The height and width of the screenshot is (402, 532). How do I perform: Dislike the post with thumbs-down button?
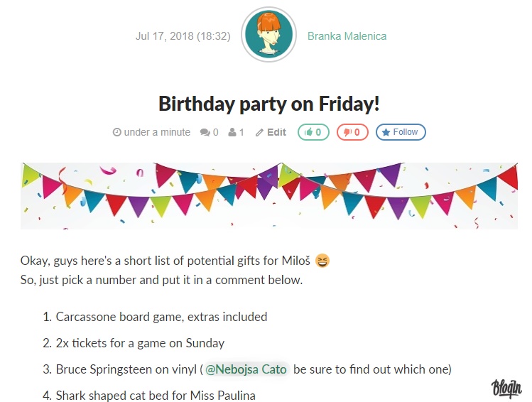[352, 132]
